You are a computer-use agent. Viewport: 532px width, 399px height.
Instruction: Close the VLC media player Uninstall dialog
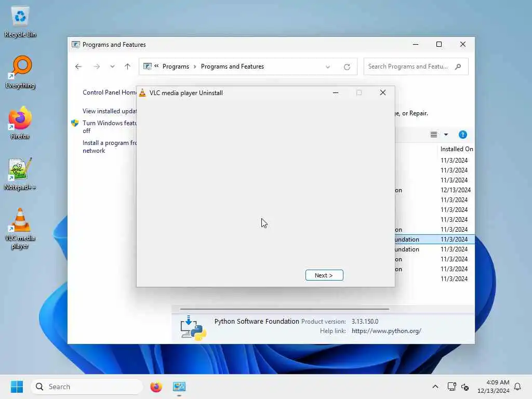(383, 92)
